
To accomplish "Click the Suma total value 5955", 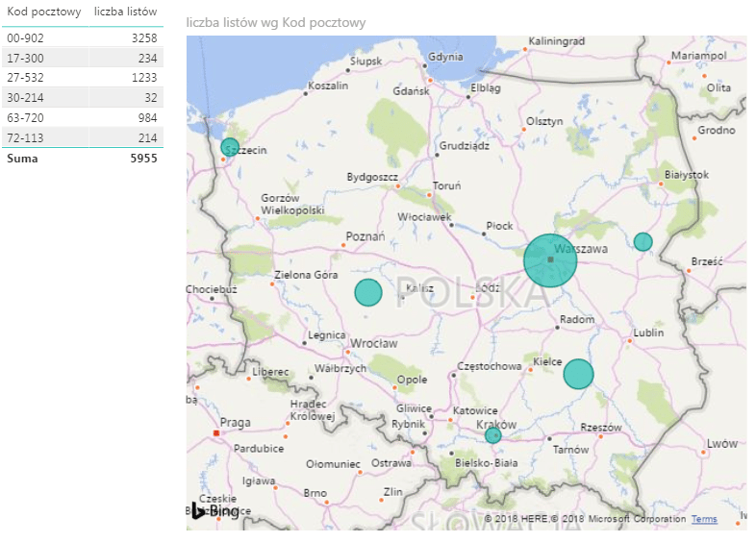I will tap(143, 158).
